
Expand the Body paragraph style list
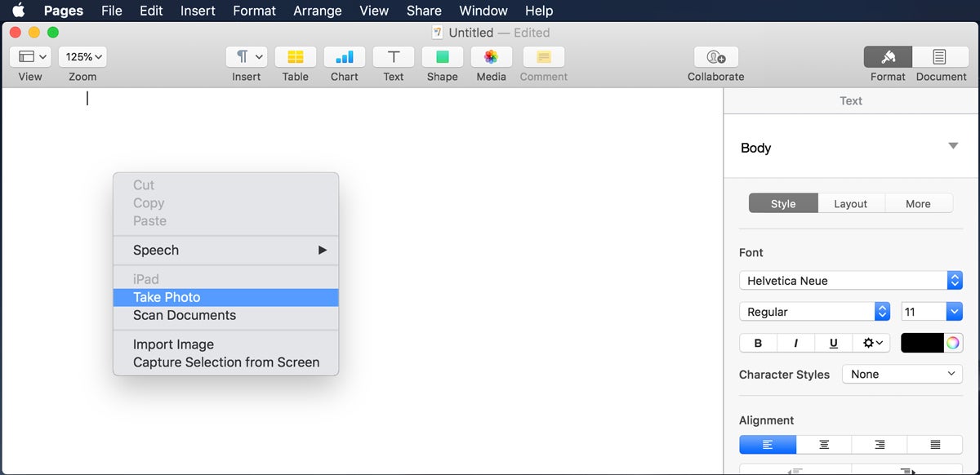click(x=953, y=146)
